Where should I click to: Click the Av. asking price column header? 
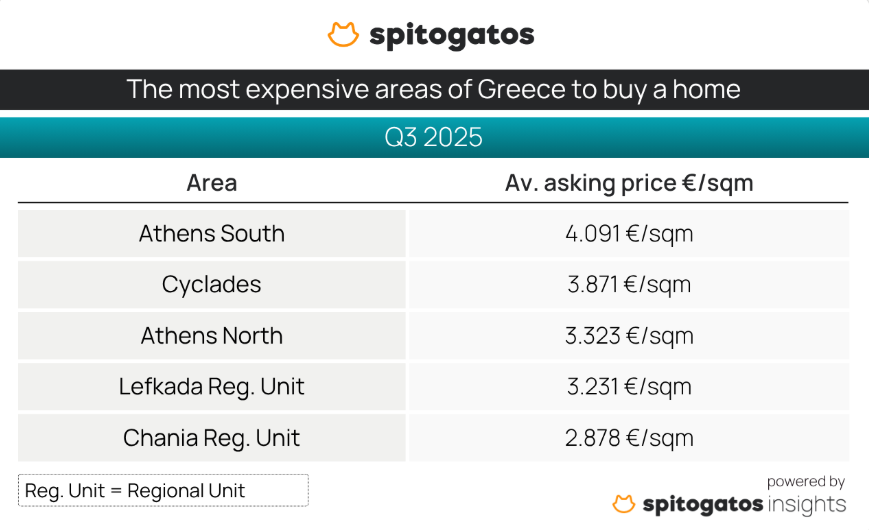628,183
